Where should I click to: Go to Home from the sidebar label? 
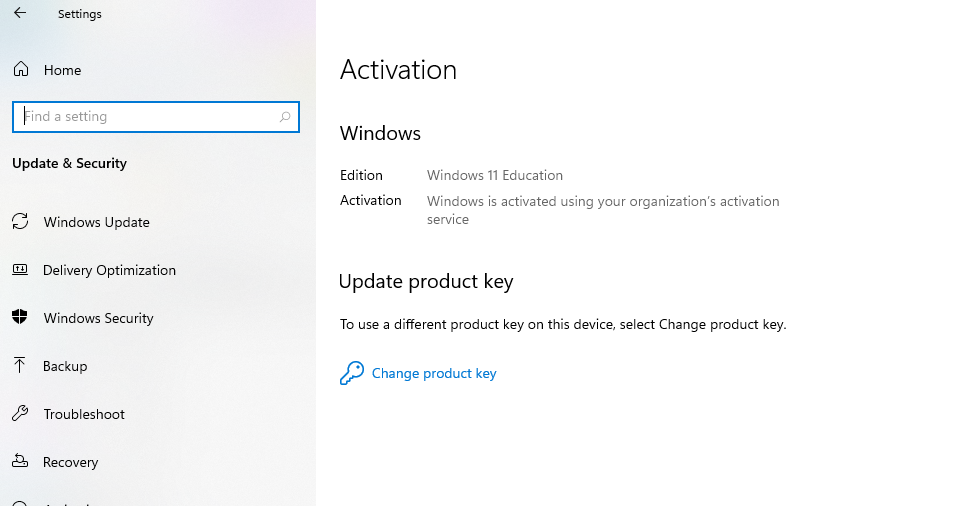[62, 70]
